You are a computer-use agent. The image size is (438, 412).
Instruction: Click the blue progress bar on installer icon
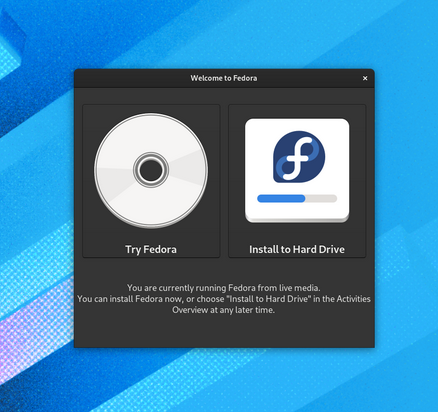point(281,199)
